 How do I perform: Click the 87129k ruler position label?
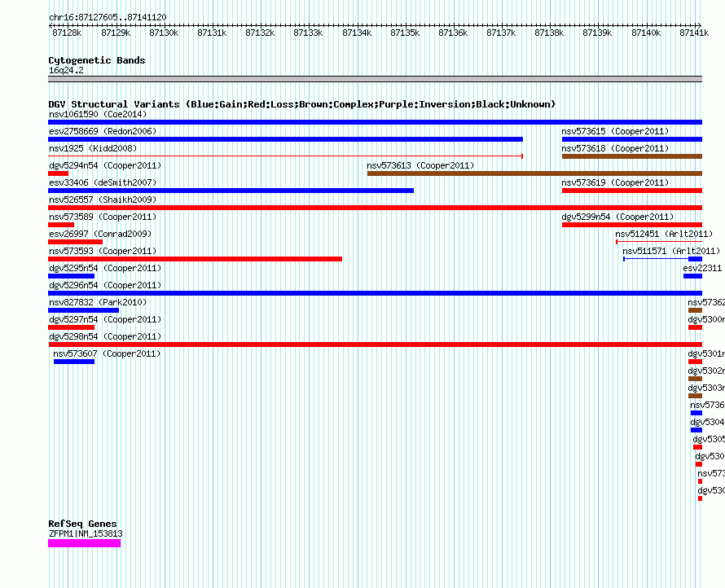coord(116,33)
